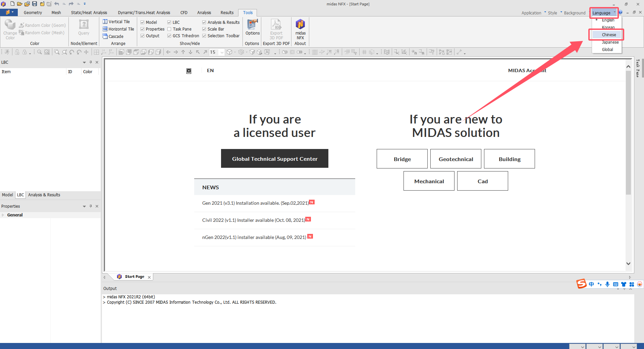Click the first shaded cube view icon
The height and width of the screenshot is (349, 644).
(x=121, y=52)
